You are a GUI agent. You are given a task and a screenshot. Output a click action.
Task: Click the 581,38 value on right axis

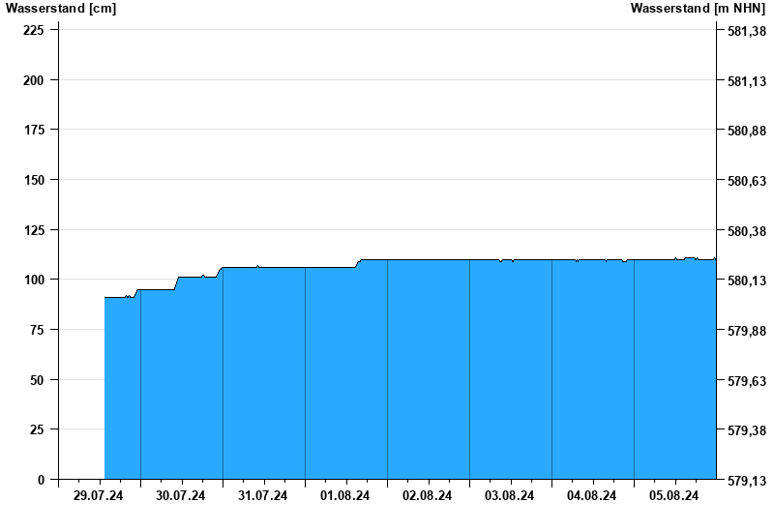747,31
